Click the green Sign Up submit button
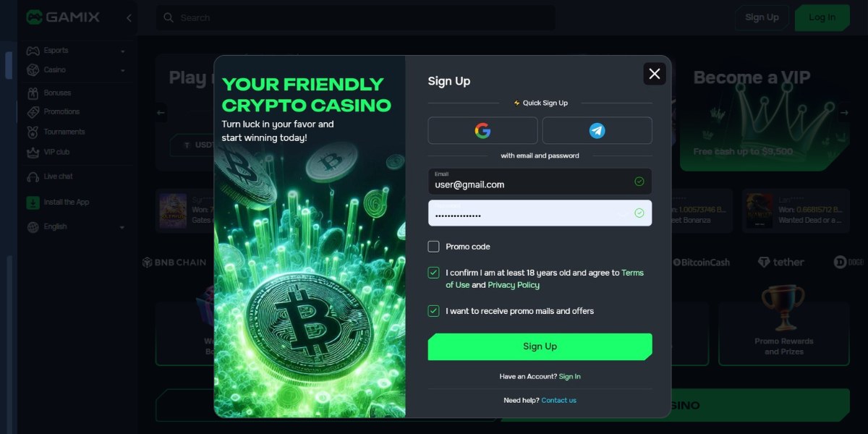The height and width of the screenshot is (434, 868). [x=540, y=346]
